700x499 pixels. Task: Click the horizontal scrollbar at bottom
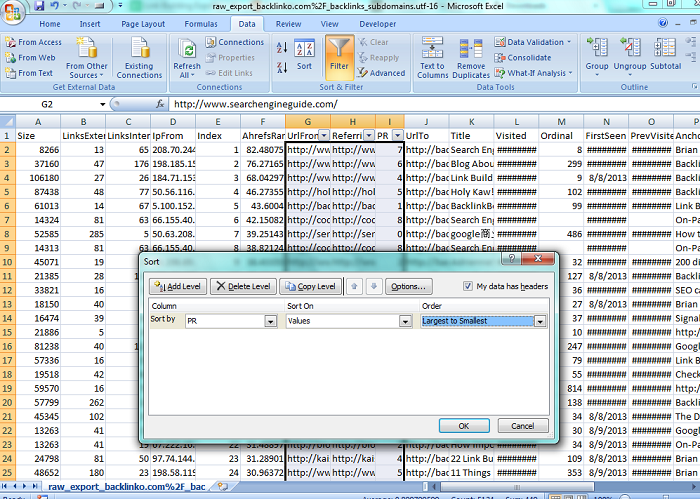tap(517, 487)
